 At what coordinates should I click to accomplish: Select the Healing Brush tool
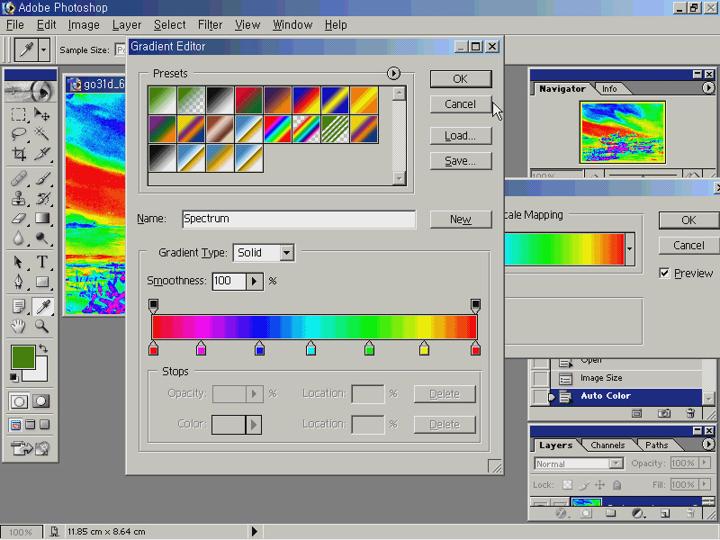point(18,178)
